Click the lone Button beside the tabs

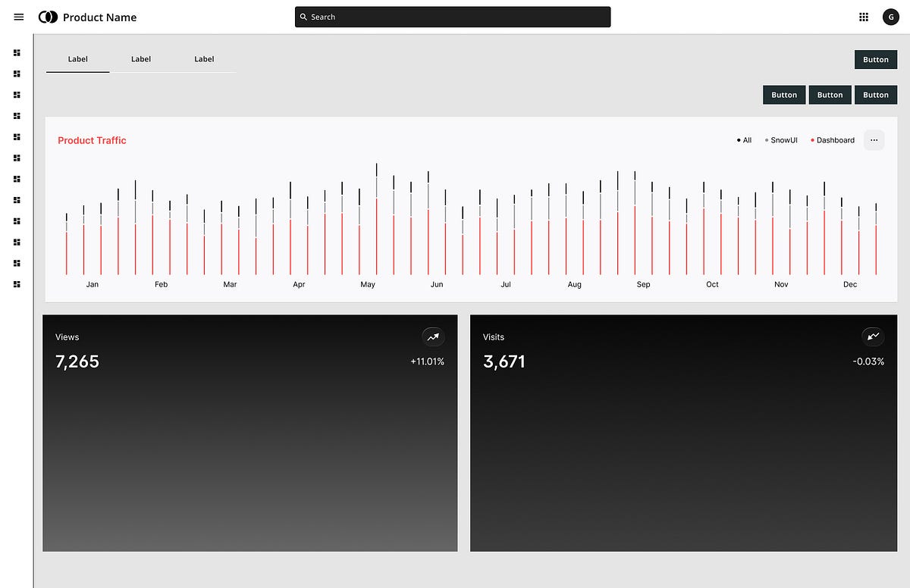point(876,60)
